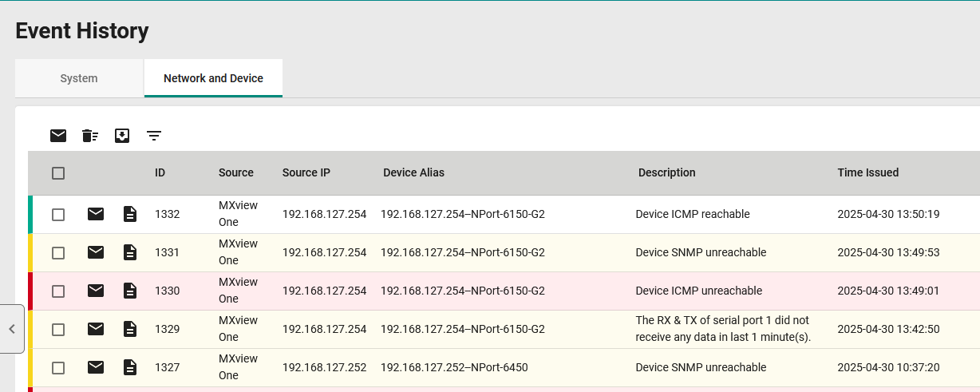Tick the checkbox for event 1327
The width and height of the screenshot is (980, 392).
pos(58,368)
